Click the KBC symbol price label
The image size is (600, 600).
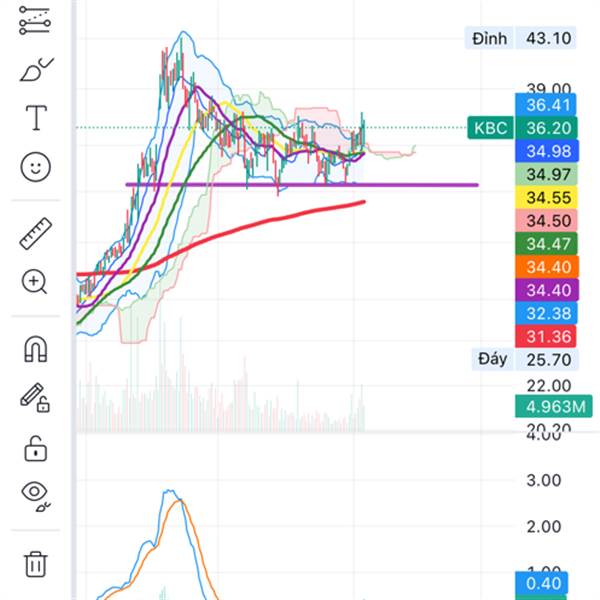pos(491,128)
